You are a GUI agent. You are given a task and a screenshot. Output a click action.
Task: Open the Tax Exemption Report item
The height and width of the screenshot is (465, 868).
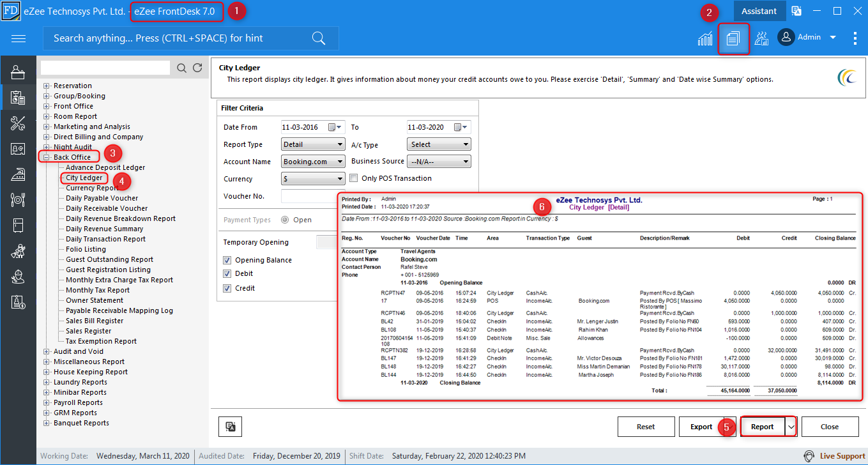101,341
